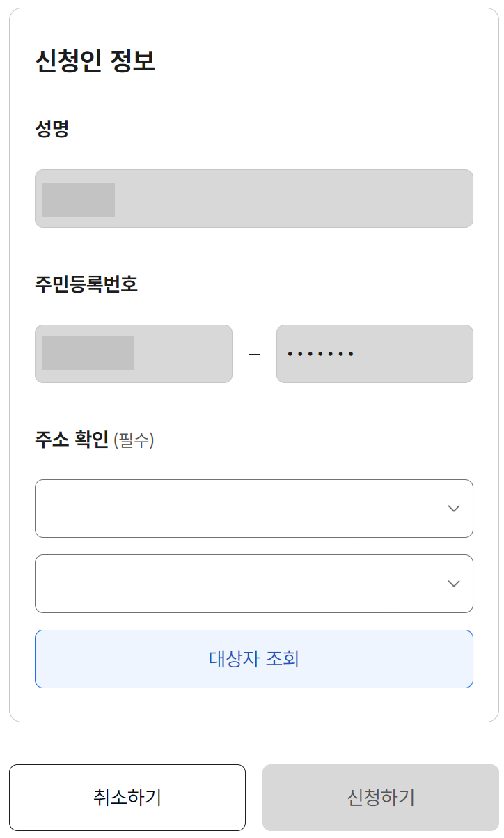This screenshot has width=504, height=838.
Task: Expand the lower address selection combo box
Action: (x=254, y=584)
